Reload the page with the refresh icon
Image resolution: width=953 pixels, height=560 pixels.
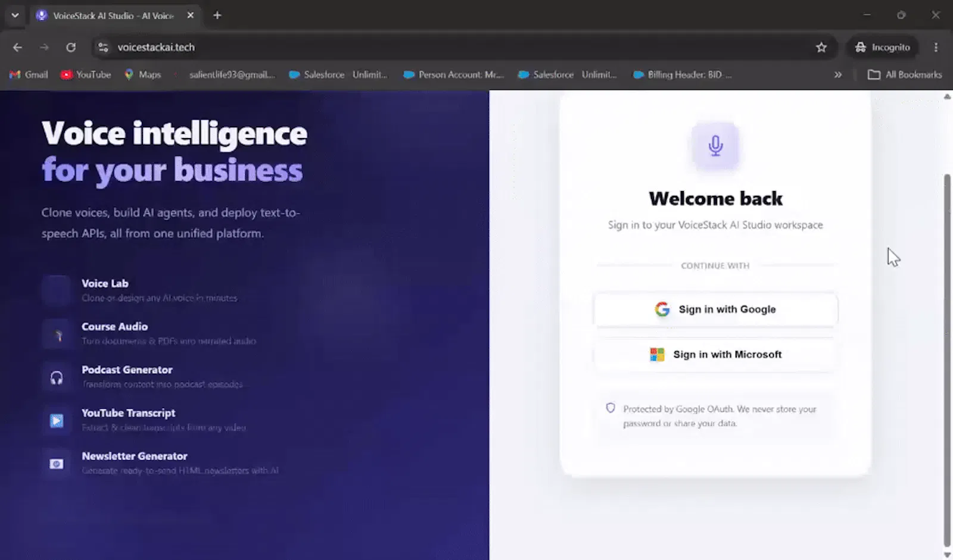(x=71, y=47)
